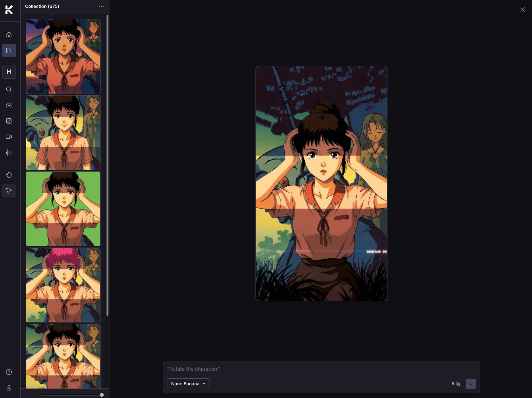Click the collection panel scrollbar
The height and width of the screenshot is (398, 532).
point(108,165)
